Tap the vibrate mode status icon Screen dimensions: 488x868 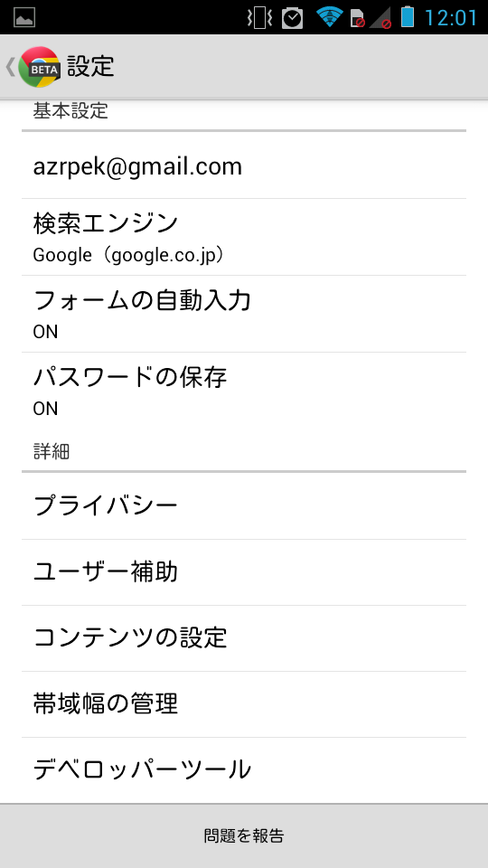(x=259, y=18)
